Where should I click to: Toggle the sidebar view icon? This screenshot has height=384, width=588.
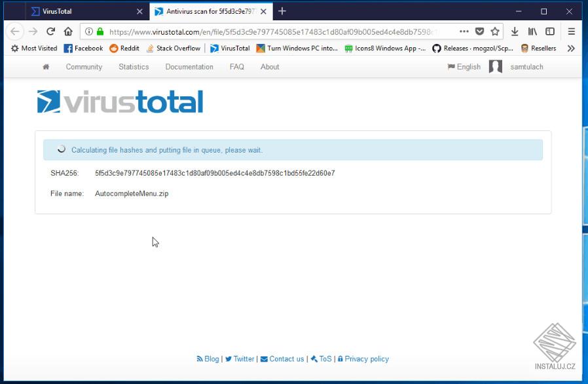click(x=550, y=31)
